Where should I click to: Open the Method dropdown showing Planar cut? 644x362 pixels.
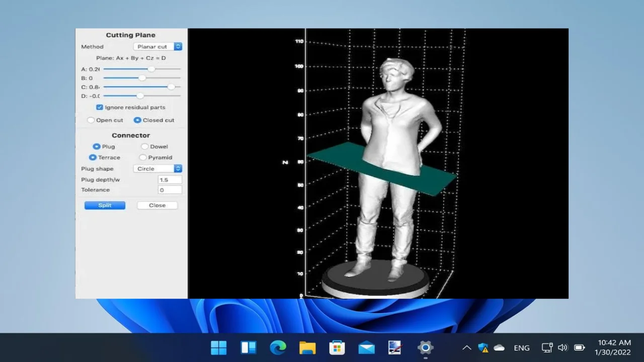pos(157,47)
